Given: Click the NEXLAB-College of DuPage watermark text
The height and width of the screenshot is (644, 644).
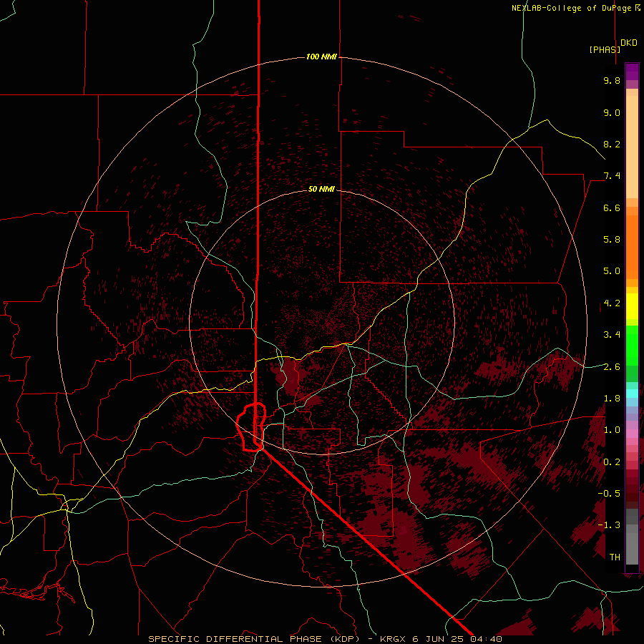Looking at the screenshot, I should (571, 8).
